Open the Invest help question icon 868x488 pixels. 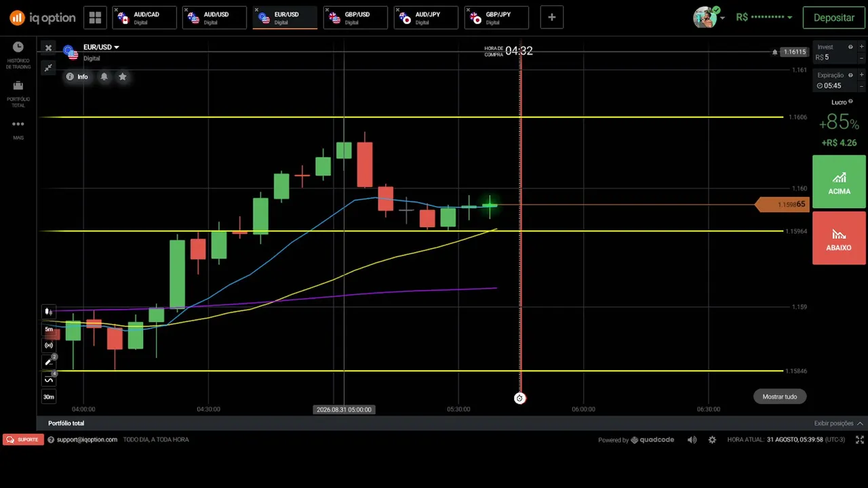click(850, 47)
